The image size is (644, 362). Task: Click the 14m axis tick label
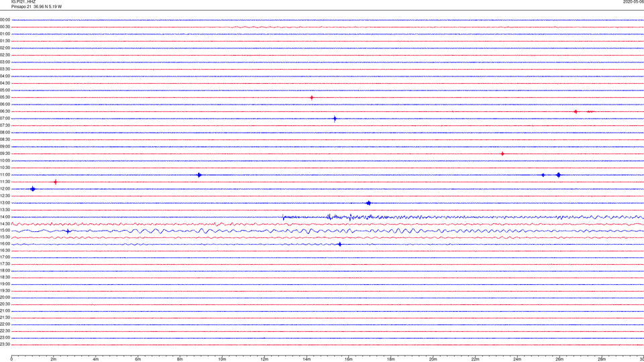[307, 359]
